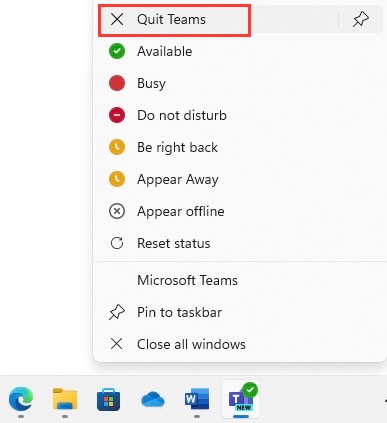Click Quit Teams in jump list
The image size is (387, 423).
pos(218,19)
